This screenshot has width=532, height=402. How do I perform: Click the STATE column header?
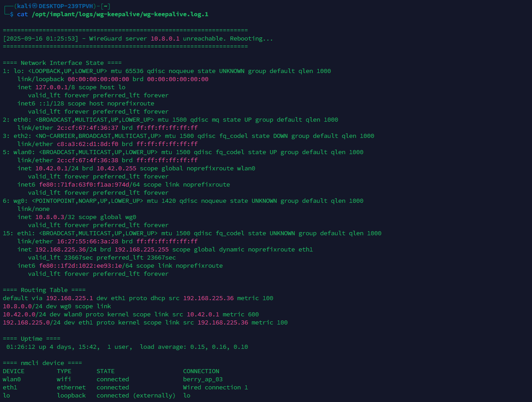pos(105,371)
